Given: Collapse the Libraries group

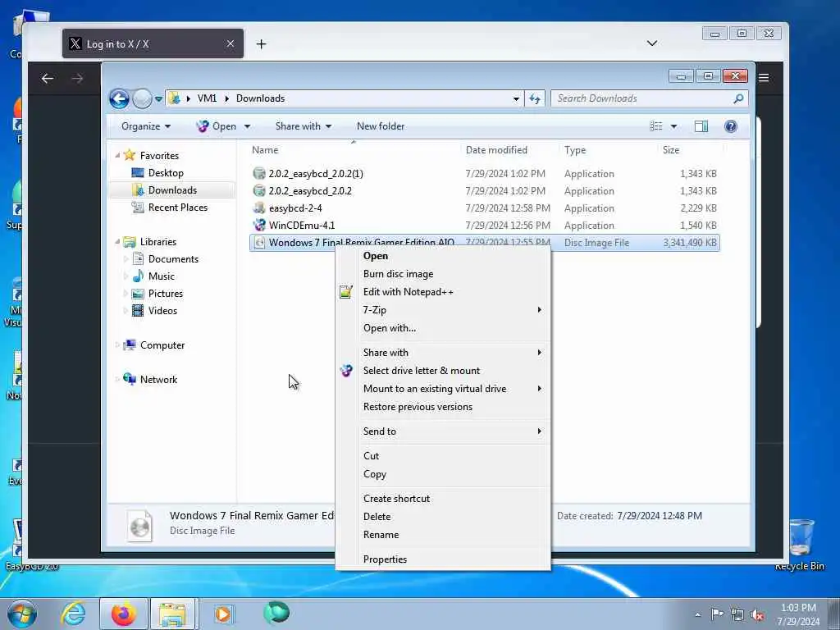Looking at the screenshot, I should point(118,242).
